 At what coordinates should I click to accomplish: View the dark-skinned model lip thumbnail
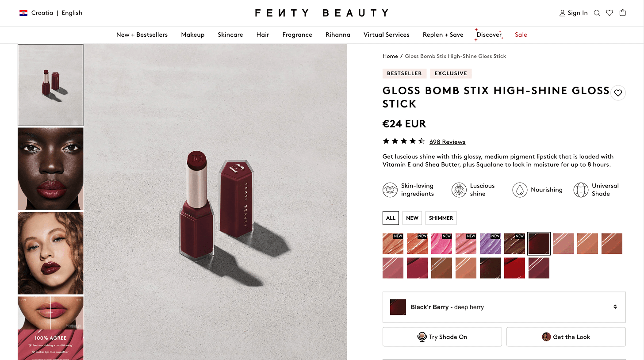point(50,169)
